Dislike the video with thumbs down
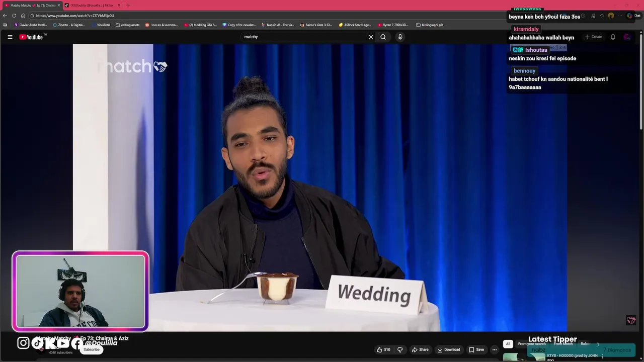The width and height of the screenshot is (644, 362). 400,349
